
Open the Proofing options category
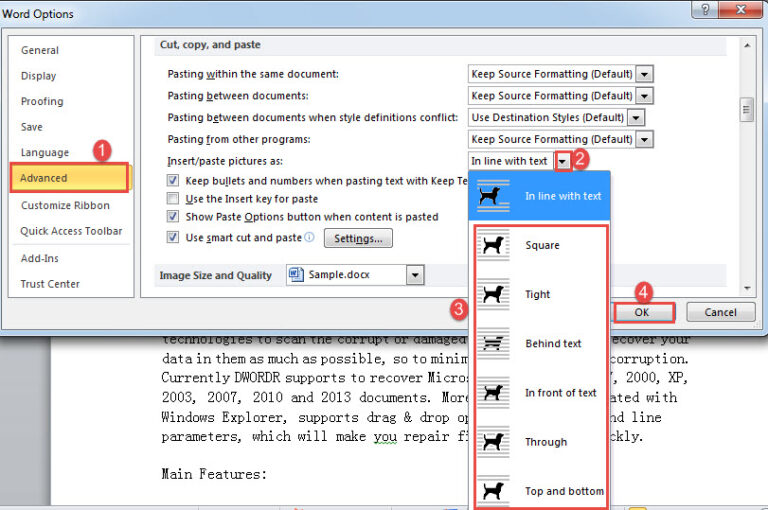point(42,101)
